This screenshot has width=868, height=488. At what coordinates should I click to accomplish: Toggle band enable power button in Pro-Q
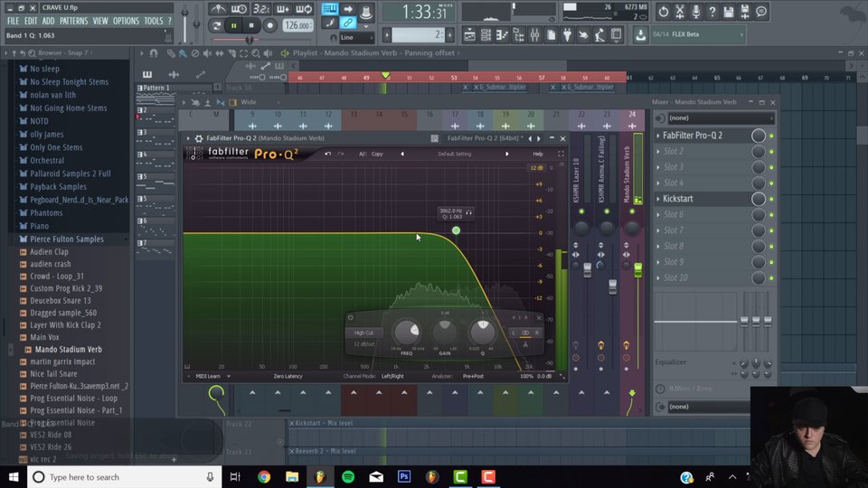coord(351,317)
